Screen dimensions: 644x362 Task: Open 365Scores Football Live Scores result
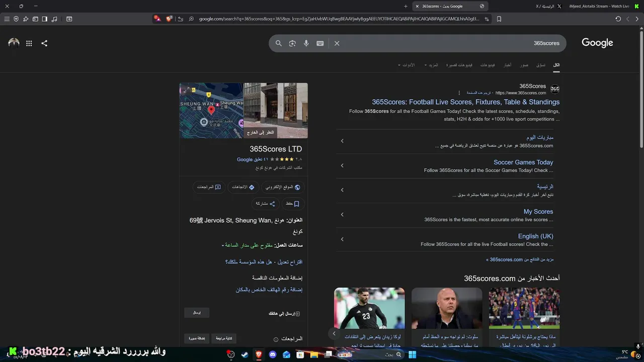point(465,102)
